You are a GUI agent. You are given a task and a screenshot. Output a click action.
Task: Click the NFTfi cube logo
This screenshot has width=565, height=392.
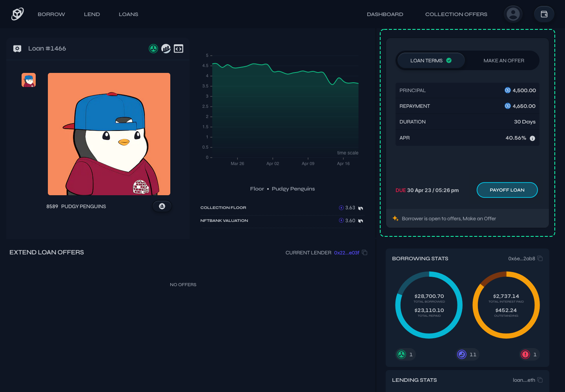(x=18, y=14)
